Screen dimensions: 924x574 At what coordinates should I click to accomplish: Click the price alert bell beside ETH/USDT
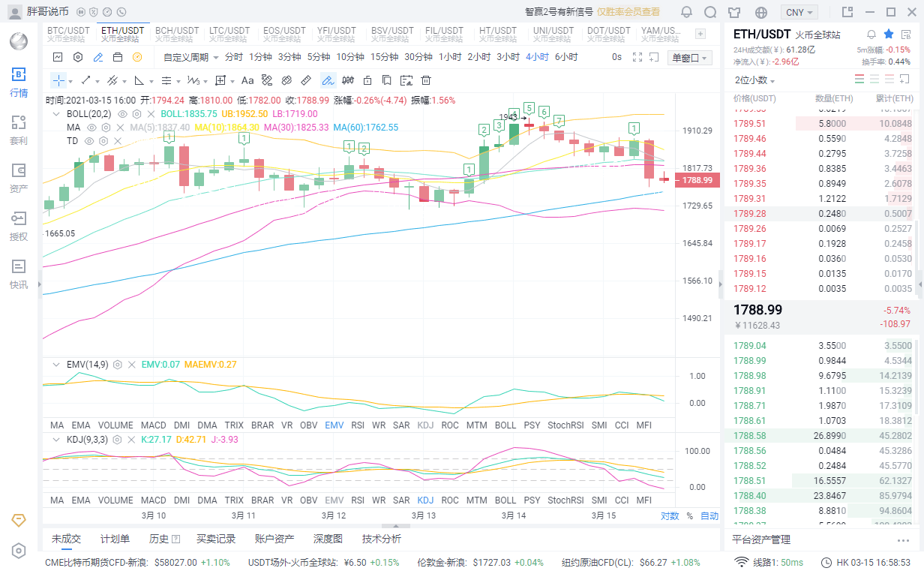point(871,35)
